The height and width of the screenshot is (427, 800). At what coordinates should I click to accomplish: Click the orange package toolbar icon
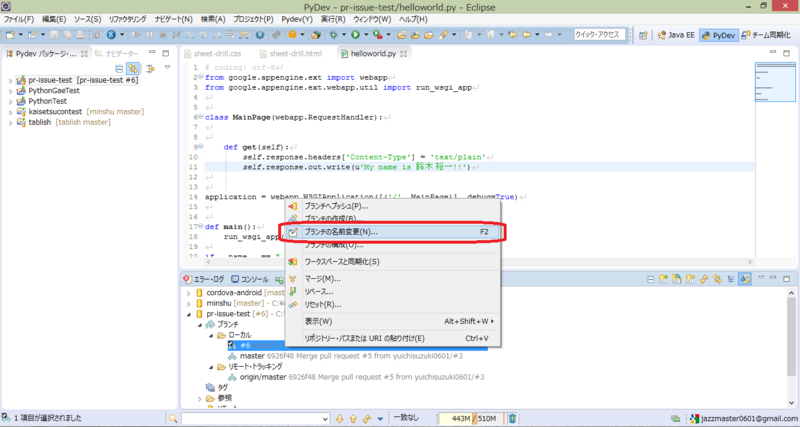point(292,35)
